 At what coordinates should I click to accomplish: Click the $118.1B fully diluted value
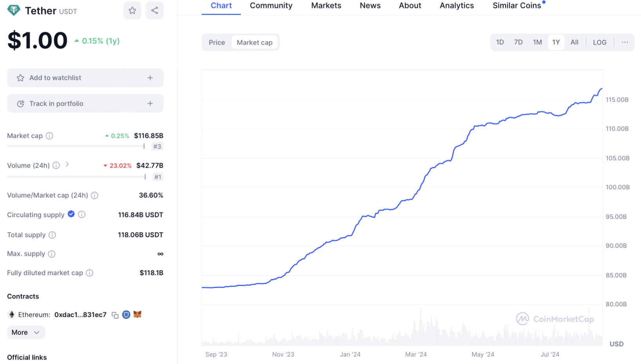pos(151,273)
